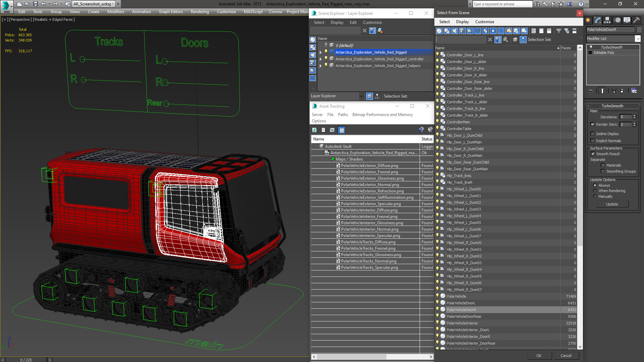Viewport: 644px width, 362px height.
Task: Expand Antarctica_Exploration_Vehicle_Red_Rigged_controller layer
Action: (321, 59)
